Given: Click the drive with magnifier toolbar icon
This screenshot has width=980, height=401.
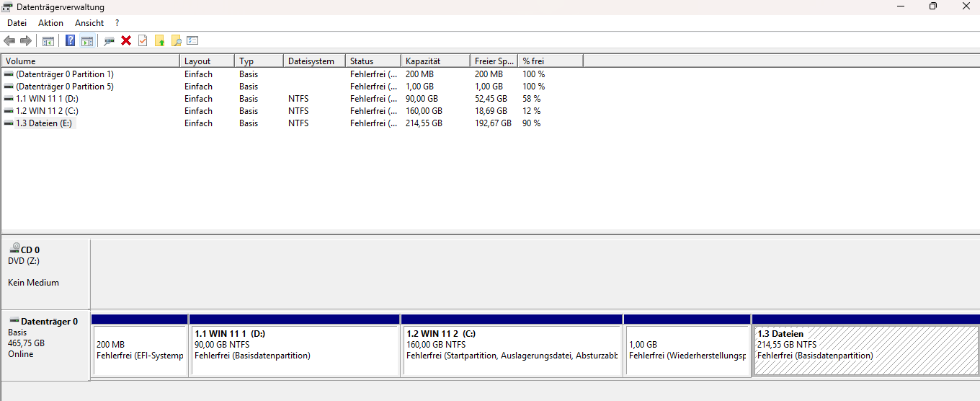Looking at the screenshot, I should [x=110, y=40].
